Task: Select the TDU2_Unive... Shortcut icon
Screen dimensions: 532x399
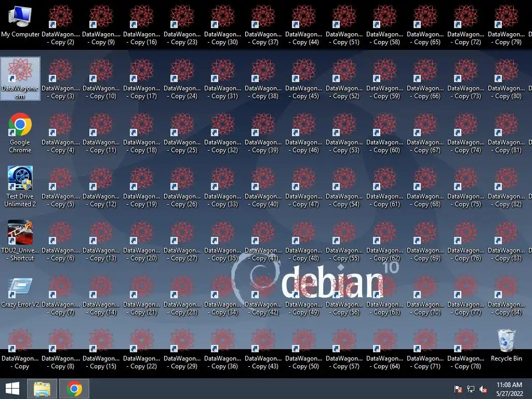Action: point(20,241)
